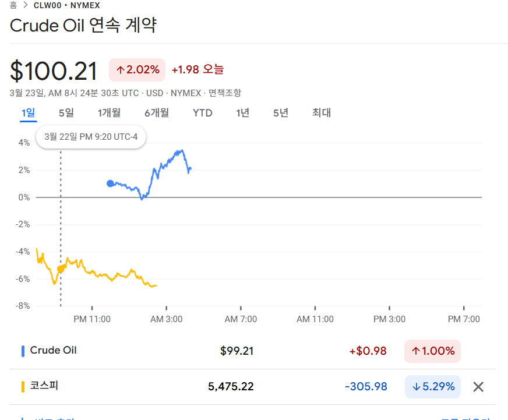This screenshot has width=508, height=420.
Task: Switch to 5일 time range tab
Action: pyautogui.click(x=66, y=113)
